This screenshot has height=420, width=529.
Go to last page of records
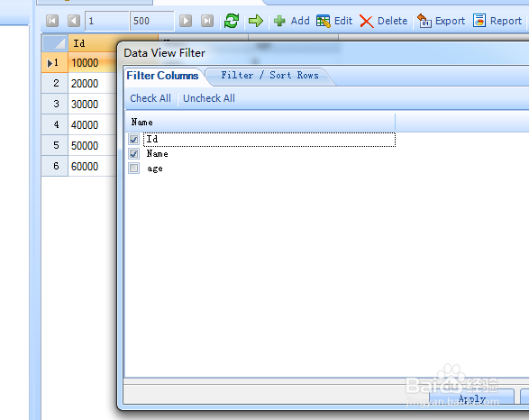(207, 21)
